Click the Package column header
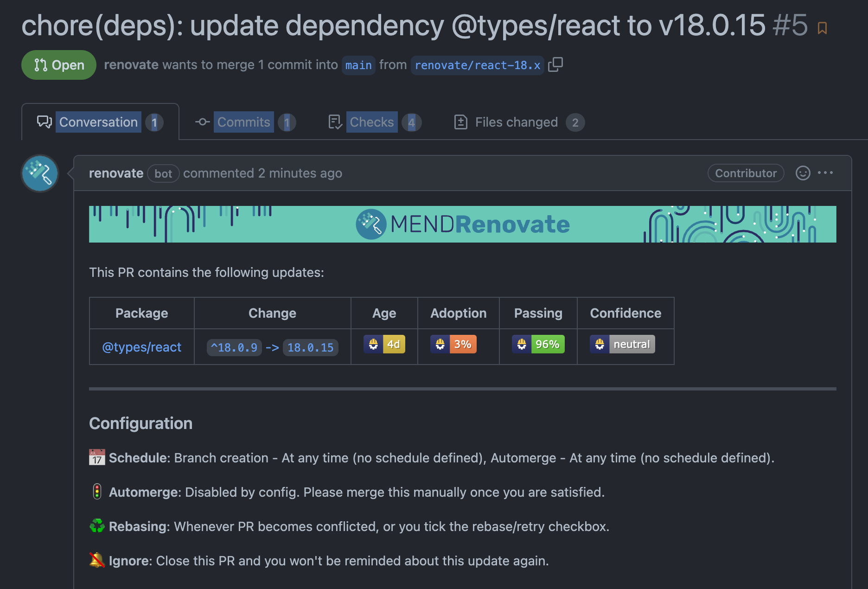Image resolution: width=868 pixels, height=589 pixels. pos(141,313)
